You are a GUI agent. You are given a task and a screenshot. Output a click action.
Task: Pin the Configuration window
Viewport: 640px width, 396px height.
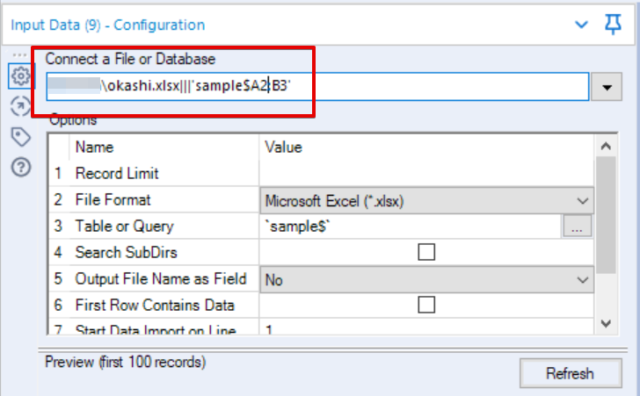[613, 24]
